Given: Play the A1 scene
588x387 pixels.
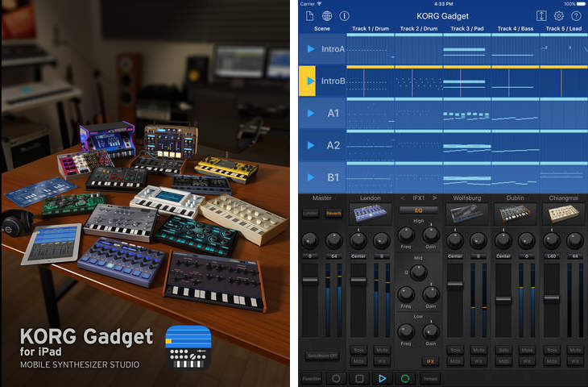Looking at the screenshot, I should pyautogui.click(x=310, y=113).
